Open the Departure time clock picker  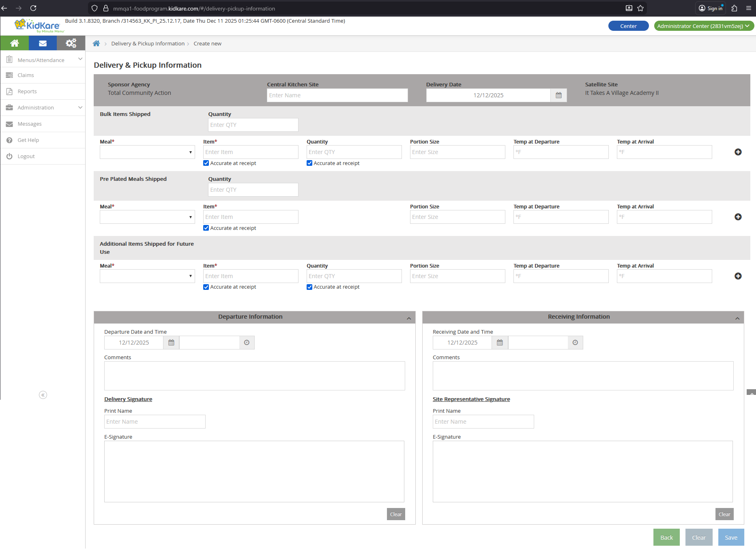pyautogui.click(x=247, y=343)
